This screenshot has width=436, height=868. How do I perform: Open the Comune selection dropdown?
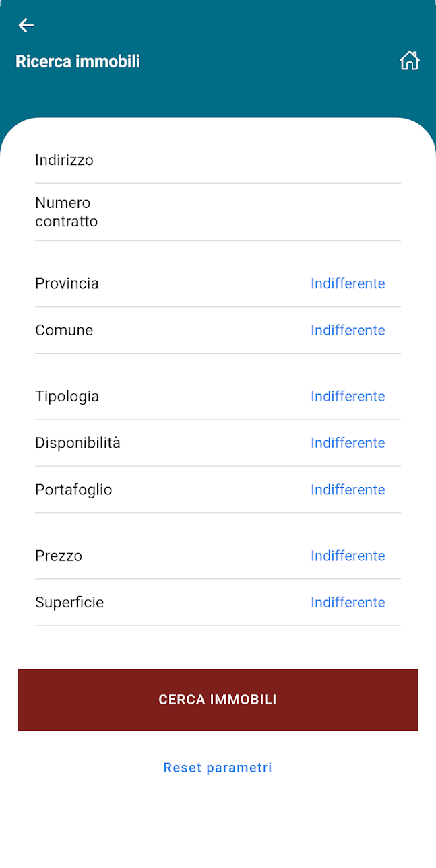point(348,330)
